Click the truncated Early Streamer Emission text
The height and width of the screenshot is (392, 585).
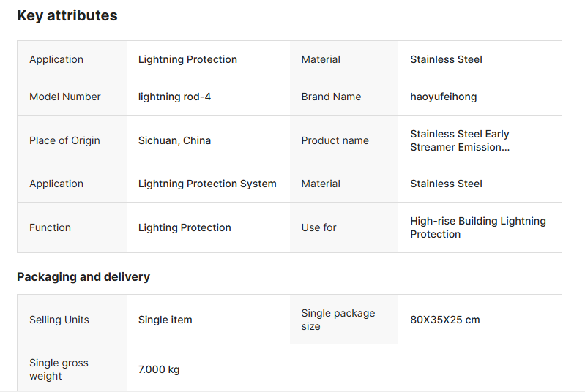tap(459, 140)
